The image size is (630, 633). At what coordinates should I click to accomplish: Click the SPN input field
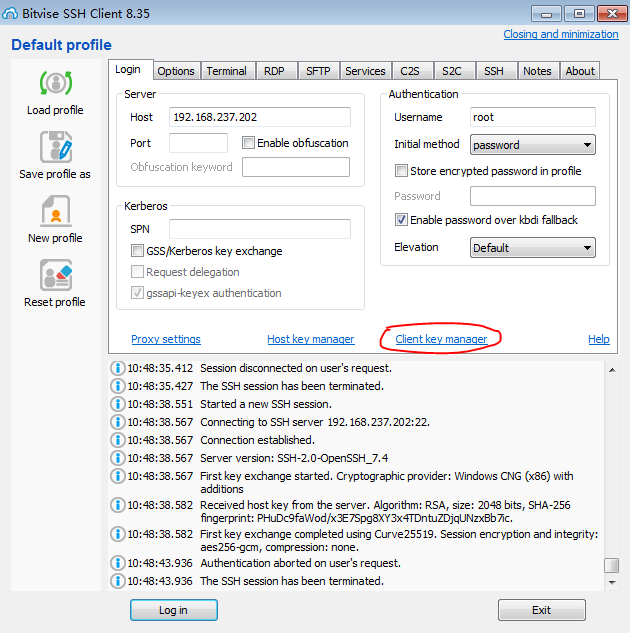[x=260, y=229]
